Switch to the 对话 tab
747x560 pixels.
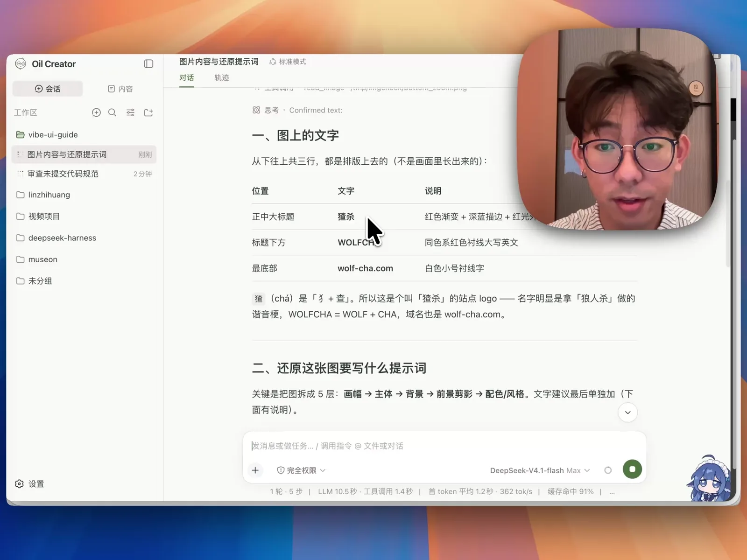point(186,77)
